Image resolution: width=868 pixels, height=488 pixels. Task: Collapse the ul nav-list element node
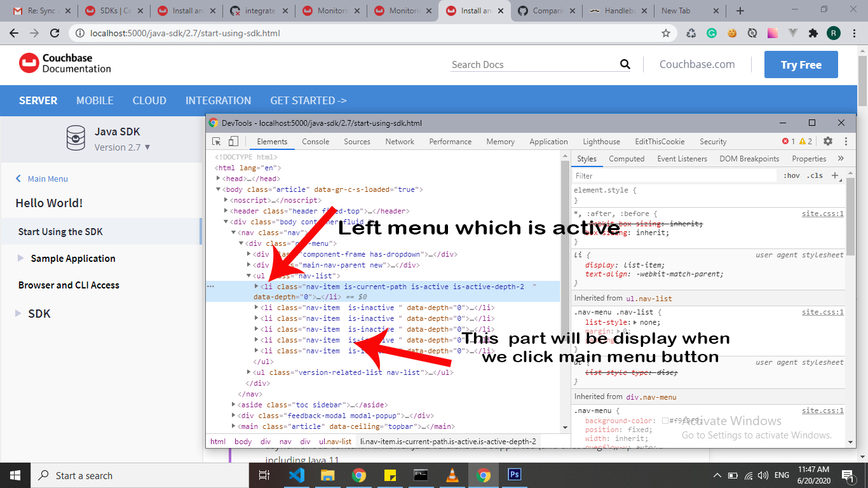(249, 276)
